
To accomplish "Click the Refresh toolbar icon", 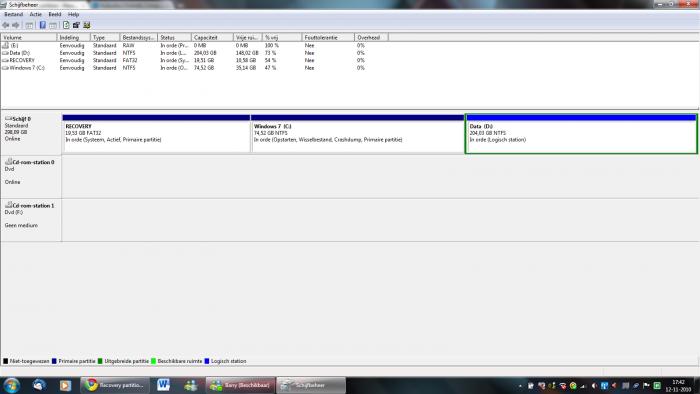I will pos(66,25).
